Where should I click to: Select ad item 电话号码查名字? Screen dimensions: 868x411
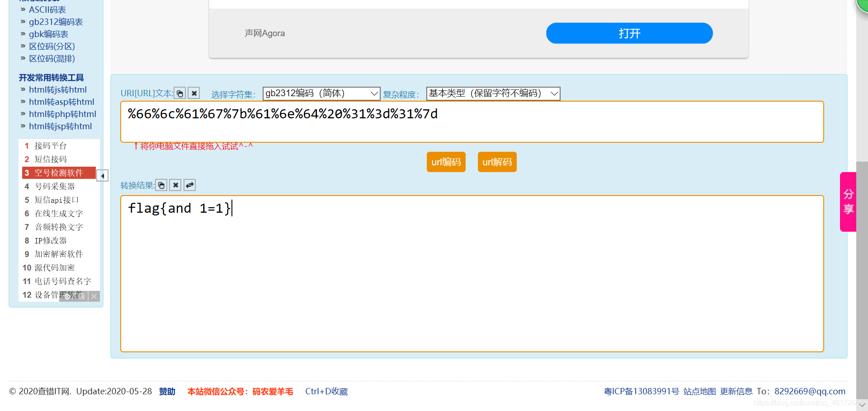[x=63, y=281]
